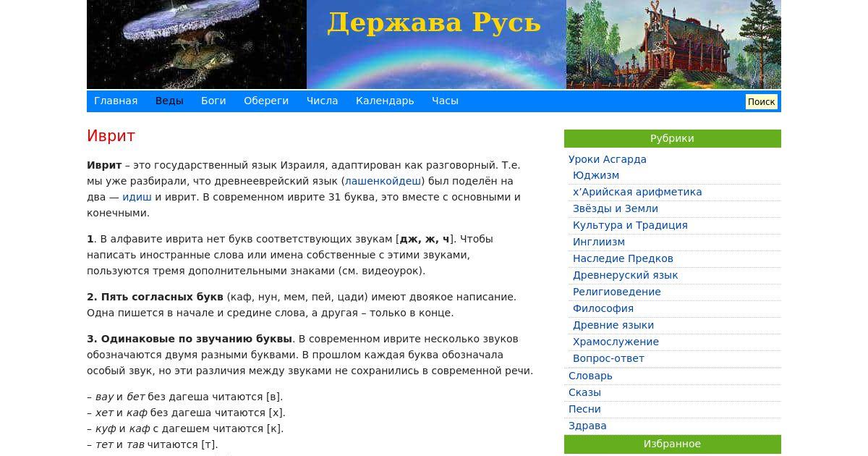Image resolution: width=868 pixels, height=456 pixels.
Task: Open the Календарь menu item
Action: point(385,101)
